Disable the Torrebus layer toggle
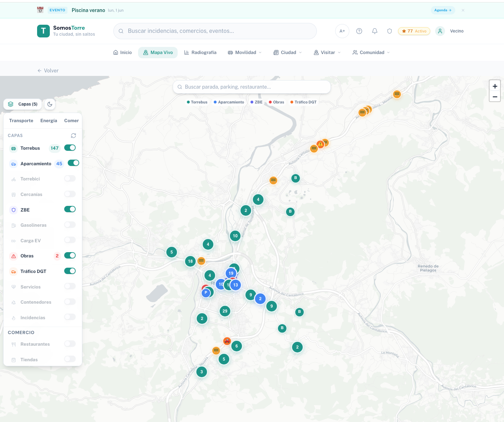This screenshot has height=422, width=504. click(70, 148)
